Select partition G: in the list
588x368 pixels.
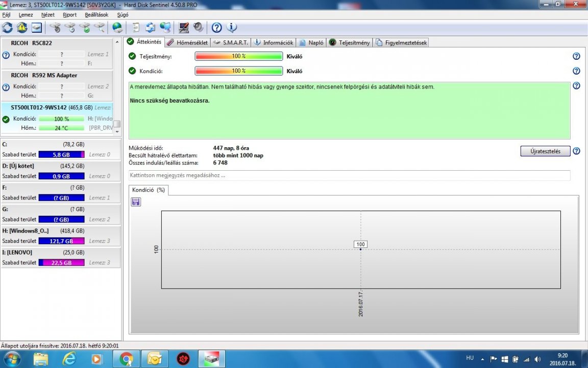tap(60, 214)
